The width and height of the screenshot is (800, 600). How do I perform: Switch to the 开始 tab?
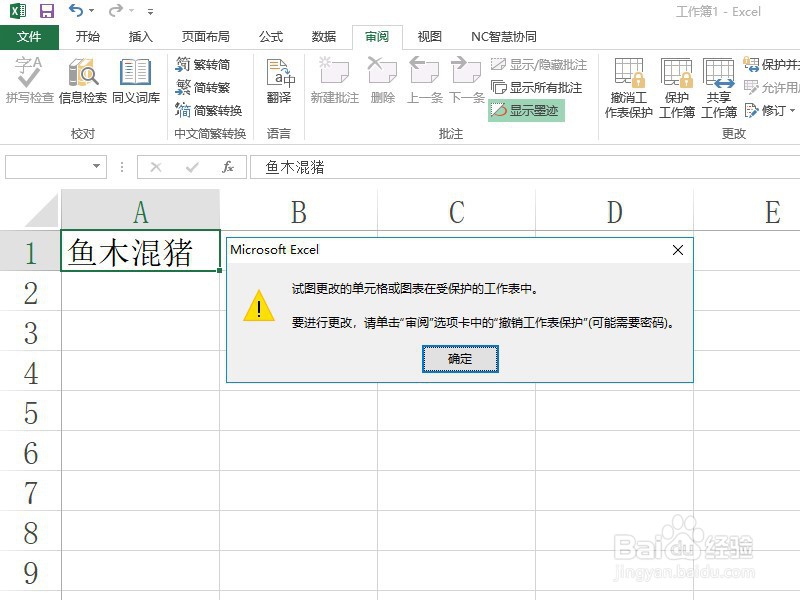[x=87, y=37]
